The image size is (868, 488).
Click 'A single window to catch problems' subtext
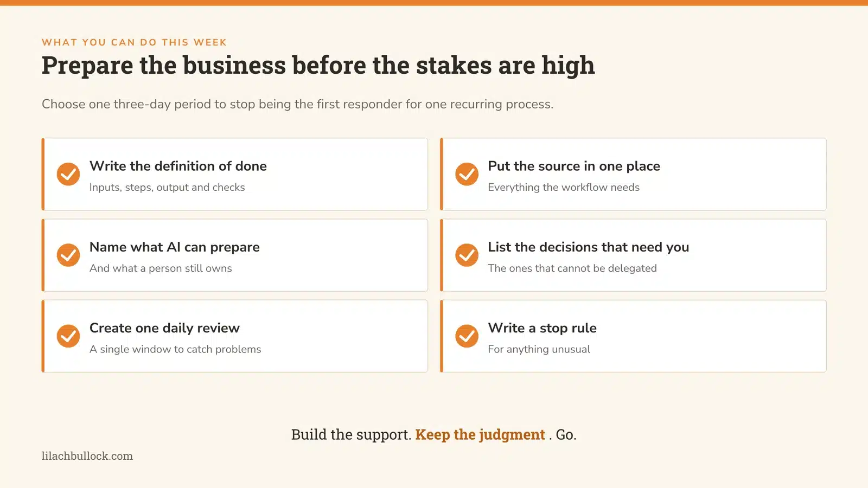point(175,349)
